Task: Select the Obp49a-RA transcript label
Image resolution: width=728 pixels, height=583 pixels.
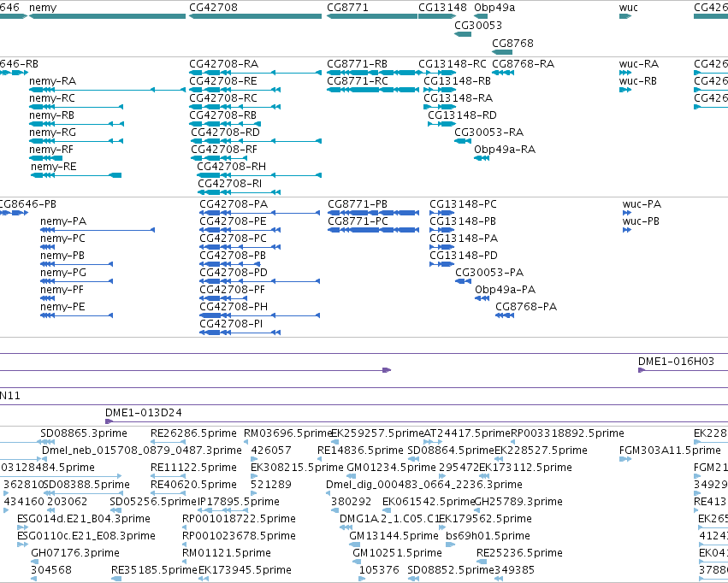Action: tap(505, 150)
